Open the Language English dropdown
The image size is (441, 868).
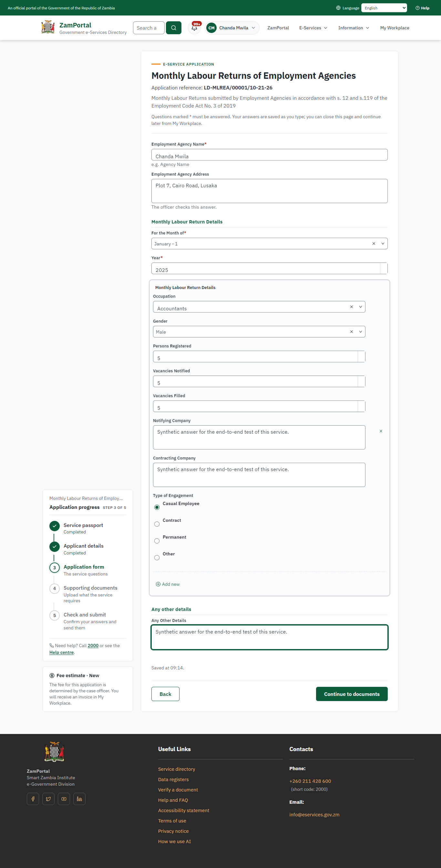(384, 8)
